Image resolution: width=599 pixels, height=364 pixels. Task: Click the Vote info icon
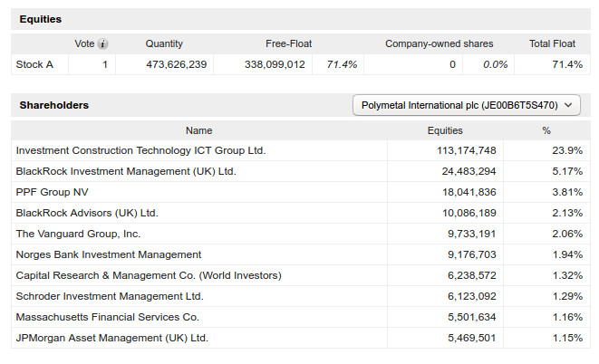102,43
